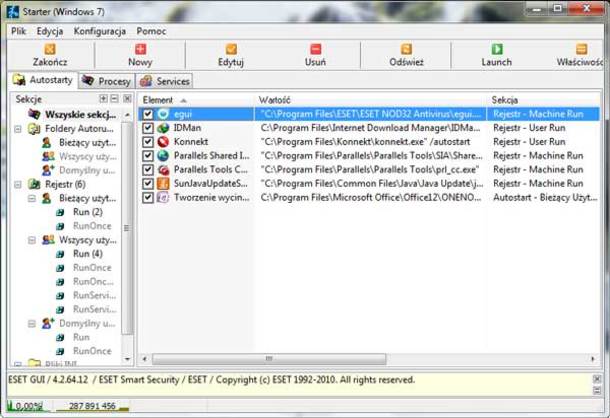Select RunOnce under Bieżący użyt... in Rejestr
610x418 pixels.
[92, 226]
